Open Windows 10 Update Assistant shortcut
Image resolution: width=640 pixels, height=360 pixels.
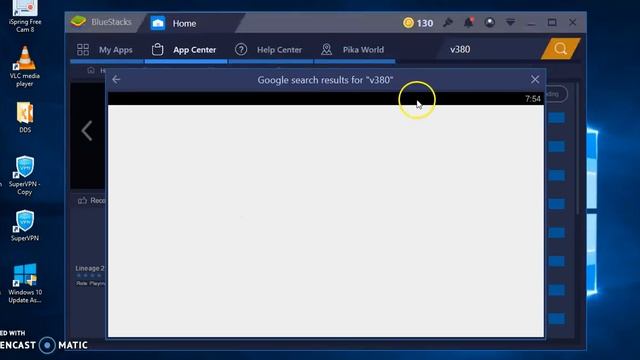pyautogui.click(x=24, y=283)
